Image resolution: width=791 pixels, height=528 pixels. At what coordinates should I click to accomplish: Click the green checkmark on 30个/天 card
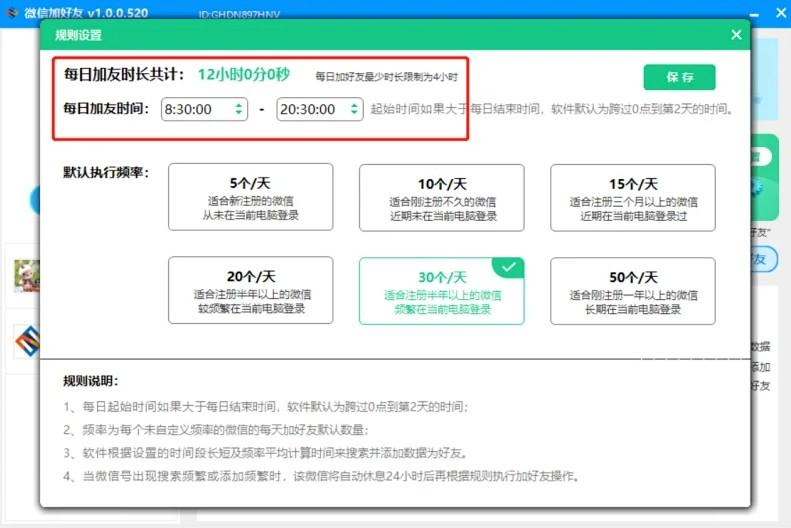(508, 267)
